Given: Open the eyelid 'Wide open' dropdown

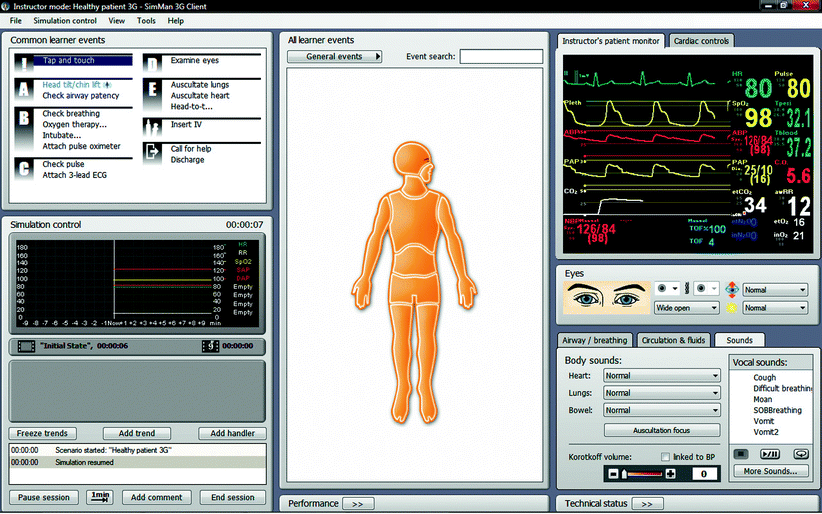Looking at the screenshot, I should click(686, 308).
